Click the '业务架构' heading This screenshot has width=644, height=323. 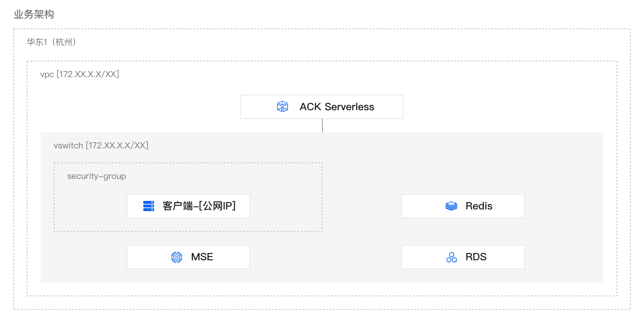pyautogui.click(x=34, y=15)
